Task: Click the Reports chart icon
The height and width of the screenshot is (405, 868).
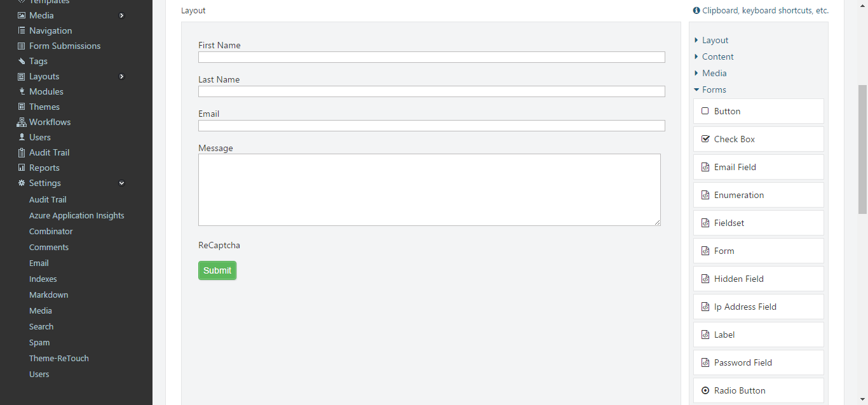Action: (22, 168)
